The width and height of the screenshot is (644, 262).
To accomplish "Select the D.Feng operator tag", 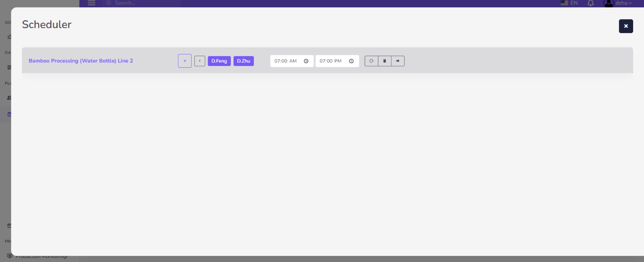I will point(219,61).
